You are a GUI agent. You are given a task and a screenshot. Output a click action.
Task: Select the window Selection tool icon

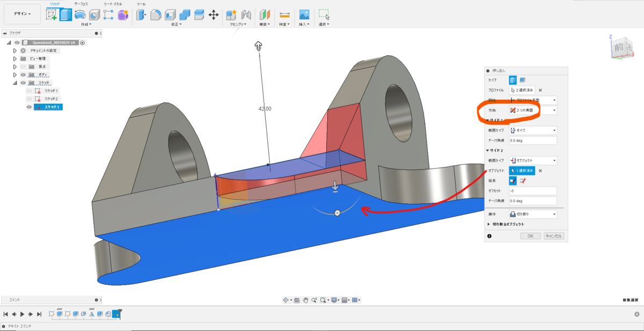click(x=324, y=15)
